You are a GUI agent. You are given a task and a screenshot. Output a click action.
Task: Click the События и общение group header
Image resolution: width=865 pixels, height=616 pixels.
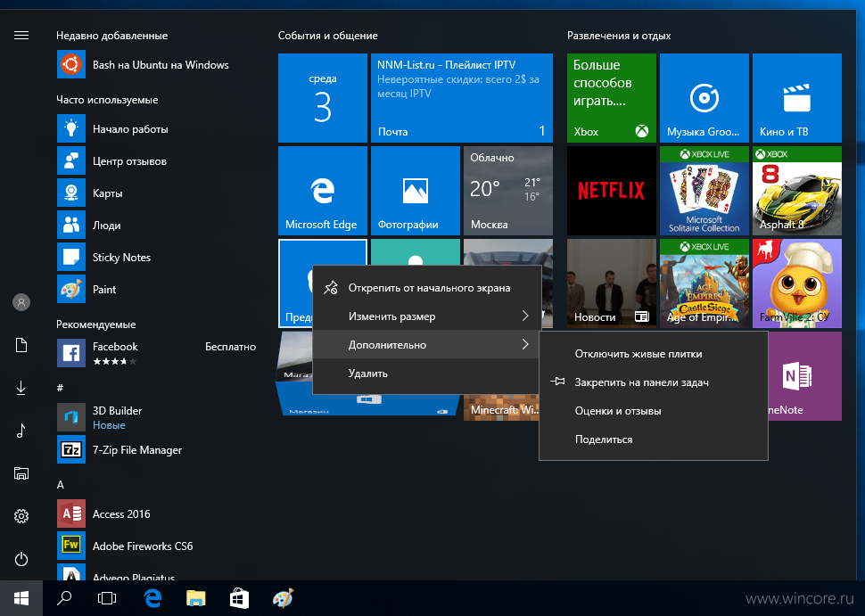tap(327, 36)
